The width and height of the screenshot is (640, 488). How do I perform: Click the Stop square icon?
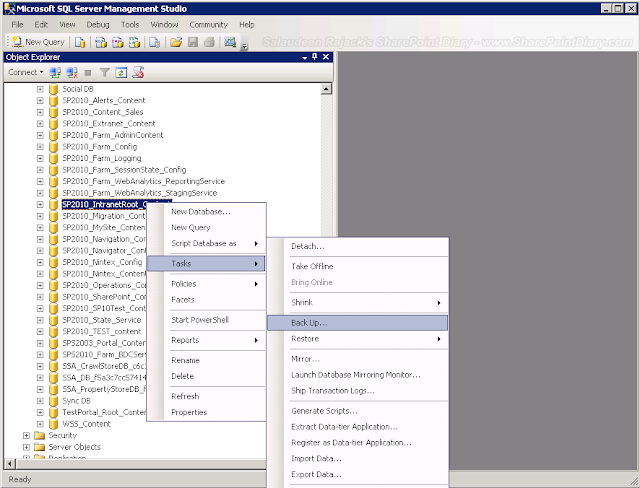88,73
